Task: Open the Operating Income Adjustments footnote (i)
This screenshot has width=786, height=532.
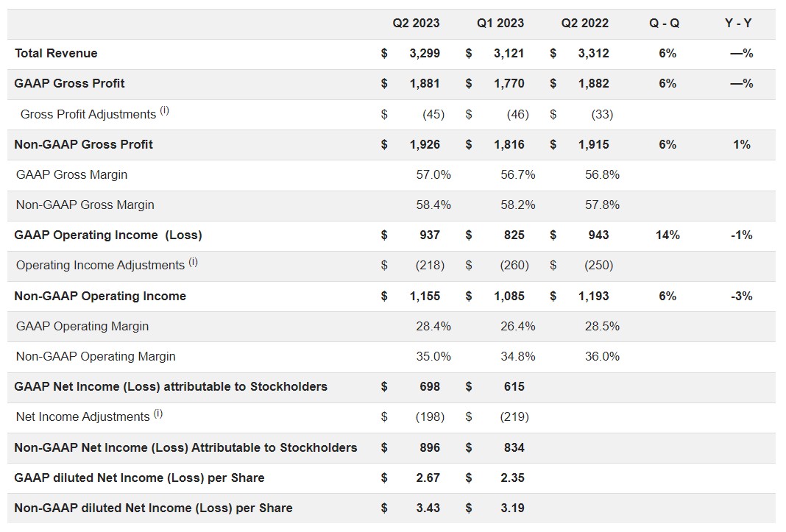Action: 194,262
